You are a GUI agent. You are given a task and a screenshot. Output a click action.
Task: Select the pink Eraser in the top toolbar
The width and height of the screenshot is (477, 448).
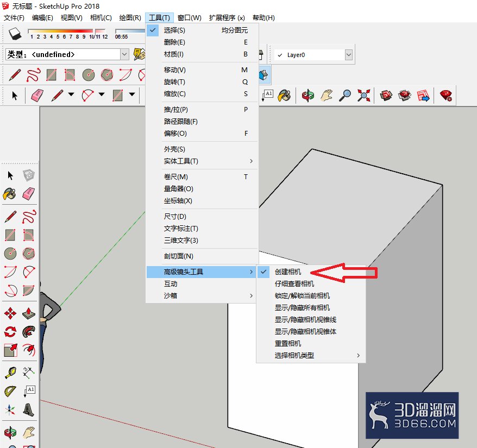(37, 96)
